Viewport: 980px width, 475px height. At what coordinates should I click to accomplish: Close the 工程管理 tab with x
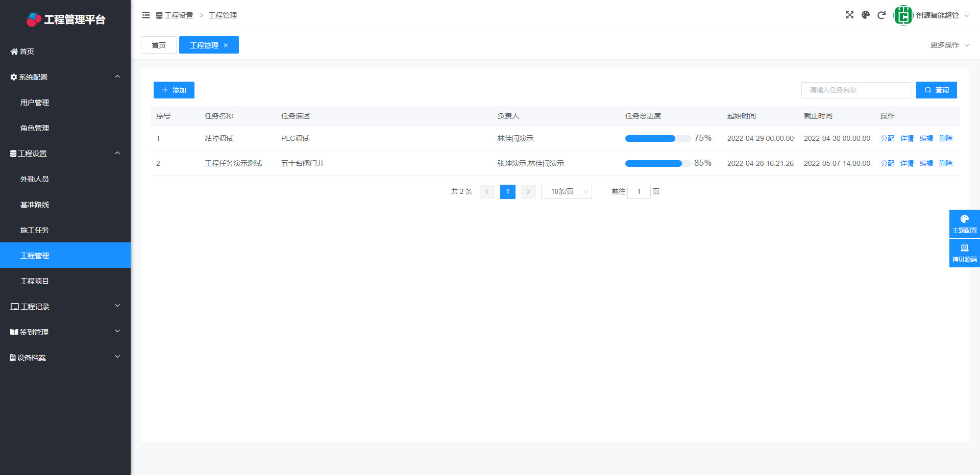pos(226,45)
